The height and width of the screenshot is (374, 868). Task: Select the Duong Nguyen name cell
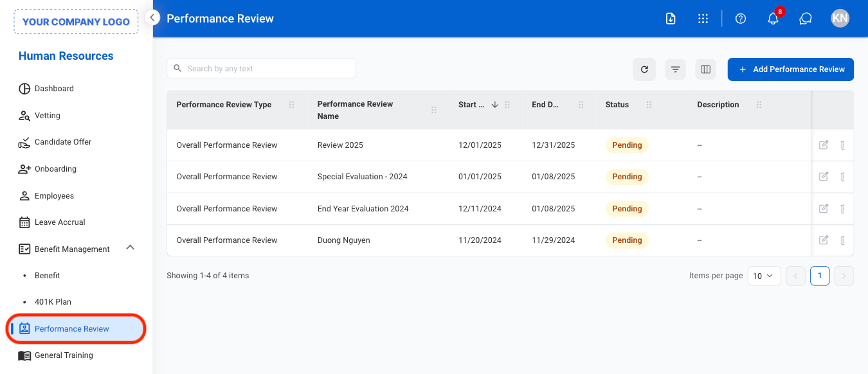(x=343, y=240)
